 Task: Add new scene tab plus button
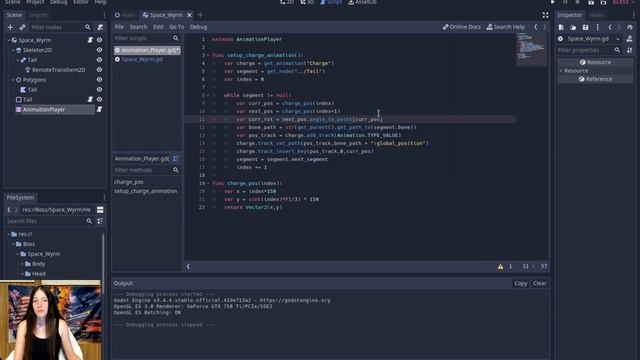tap(200, 15)
